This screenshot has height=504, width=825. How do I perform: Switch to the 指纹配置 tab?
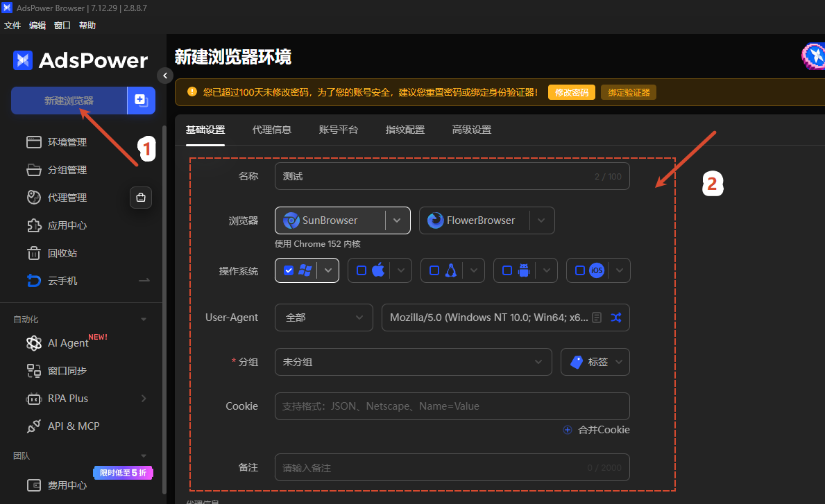tap(405, 130)
